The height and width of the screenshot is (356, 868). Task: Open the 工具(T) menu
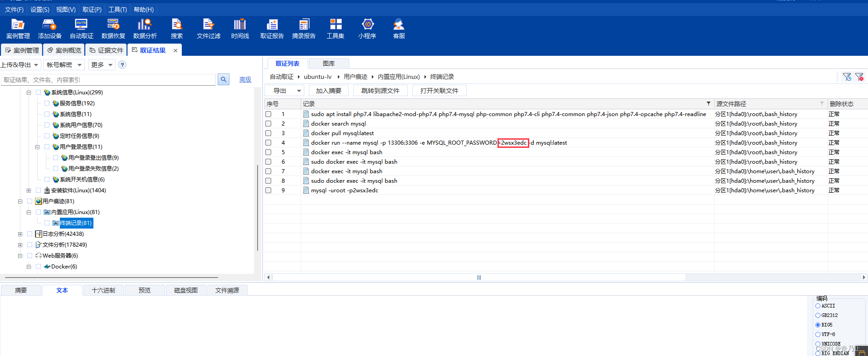pos(117,10)
